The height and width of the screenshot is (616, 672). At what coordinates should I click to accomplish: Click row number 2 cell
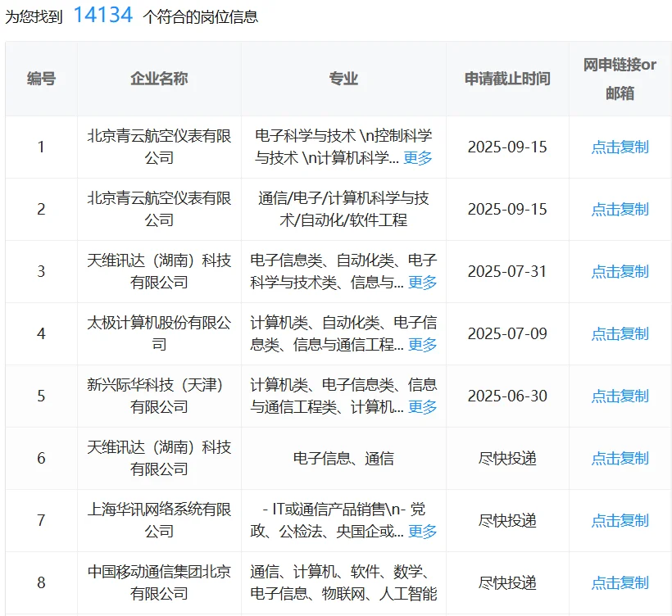click(x=41, y=209)
